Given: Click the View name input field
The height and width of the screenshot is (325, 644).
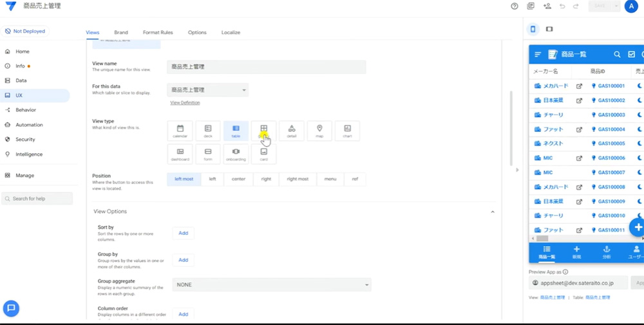Looking at the screenshot, I should click(x=266, y=67).
